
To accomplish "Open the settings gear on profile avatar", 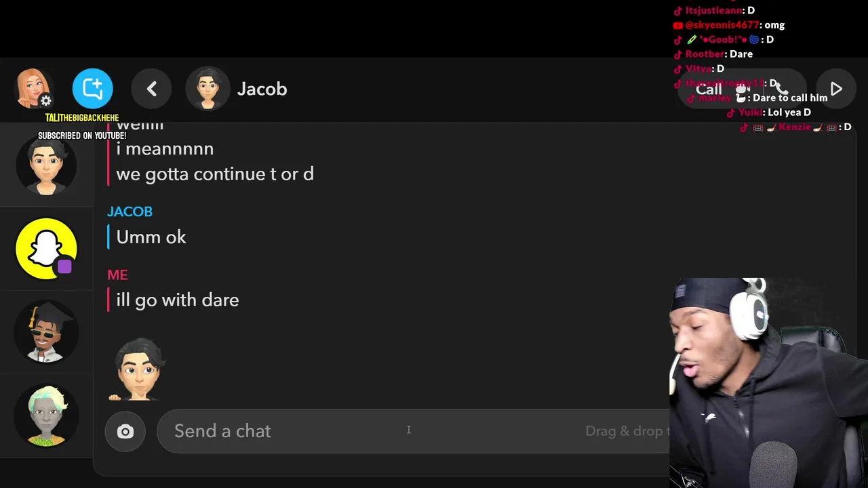I will (x=45, y=101).
